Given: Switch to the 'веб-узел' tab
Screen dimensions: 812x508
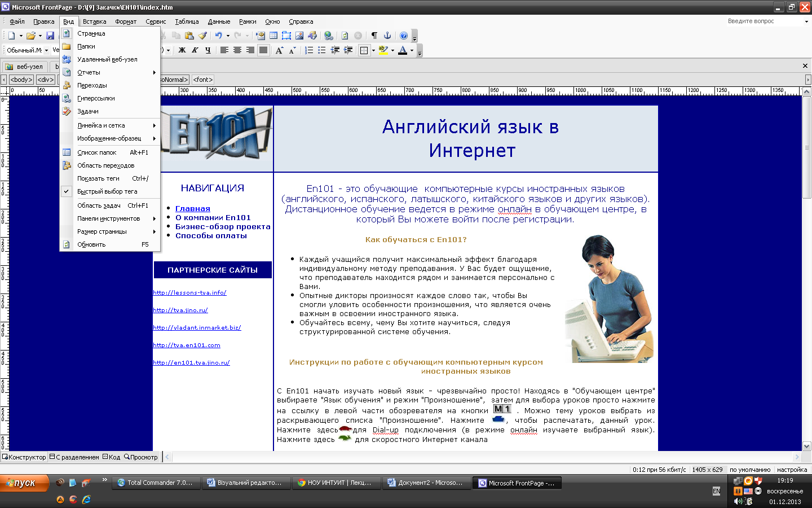Looking at the screenshot, I should click(x=25, y=67).
